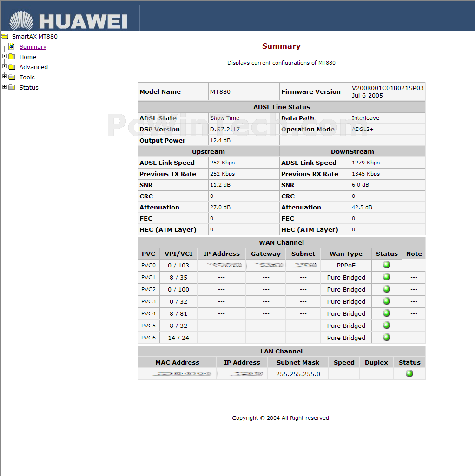Select the Tools tree item label
The height and width of the screenshot is (476, 475).
pyautogui.click(x=27, y=77)
